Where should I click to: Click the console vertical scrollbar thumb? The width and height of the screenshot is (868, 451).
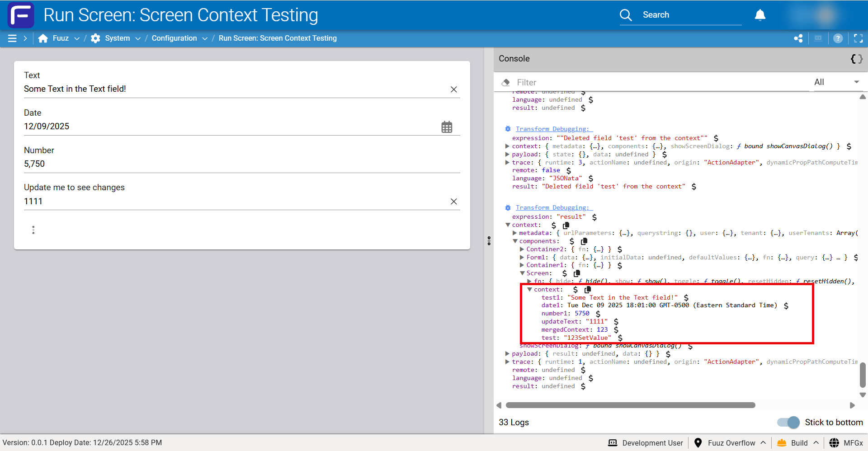[863, 375]
